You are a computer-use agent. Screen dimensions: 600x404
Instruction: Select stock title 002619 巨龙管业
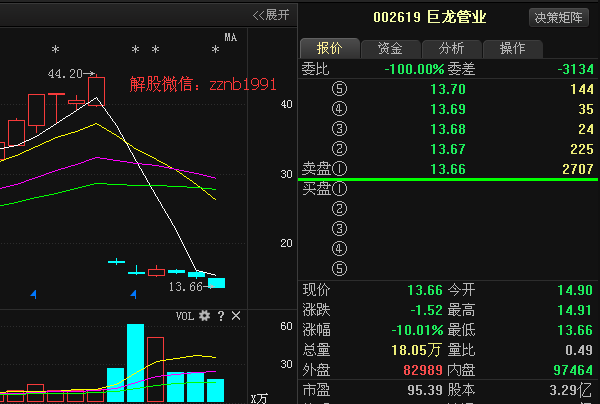pyautogui.click(x=429, y=17)
